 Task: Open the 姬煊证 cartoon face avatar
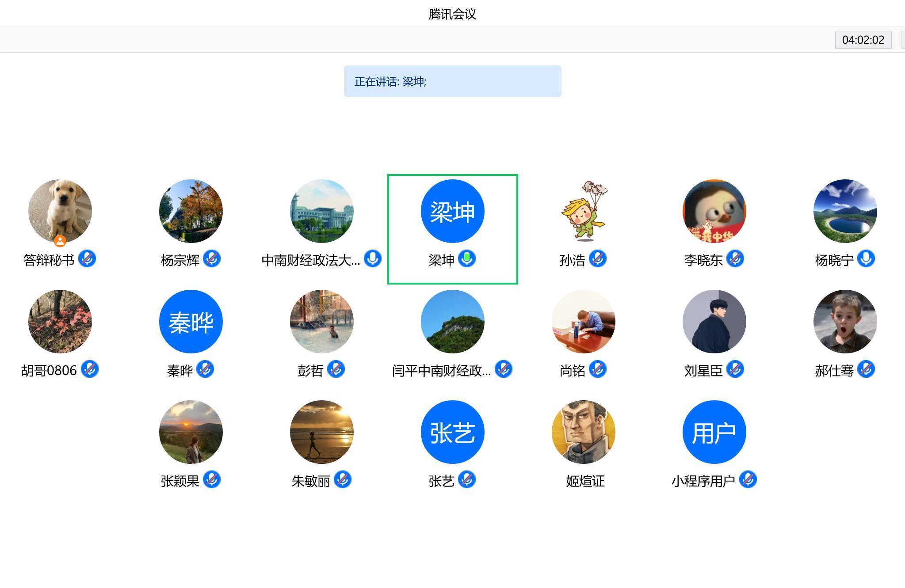click(583, 432)
